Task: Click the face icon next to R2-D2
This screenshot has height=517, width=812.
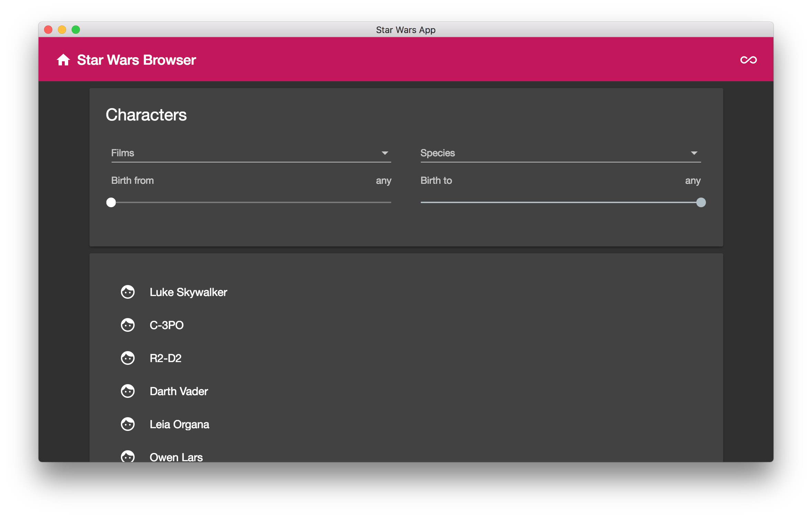Action: pyautogui.click(x=128, y=358)
